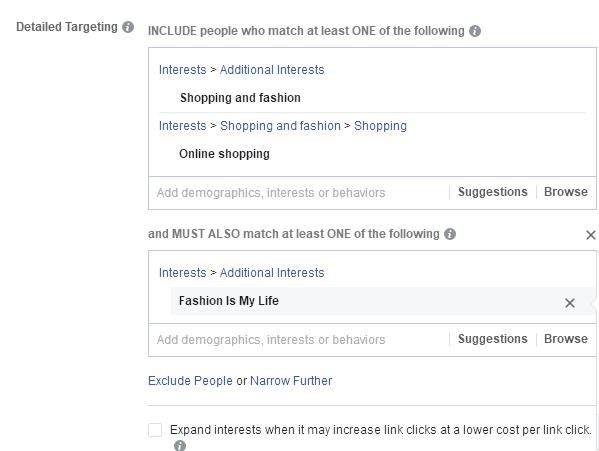The image size is (599, 451).
Task: Remove Fashion Is My Life interest
Action: pos(570,303)
